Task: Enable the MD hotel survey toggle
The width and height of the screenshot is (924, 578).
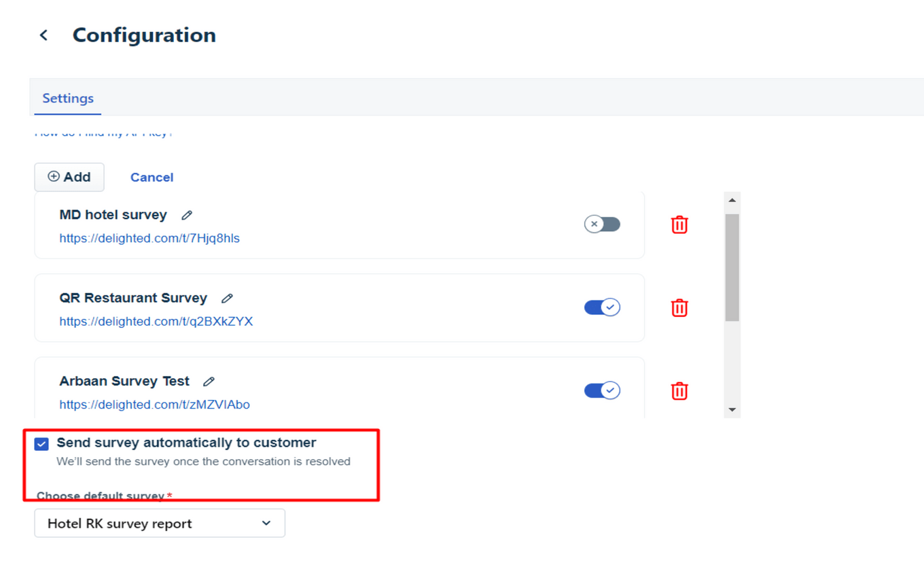Action: [x=602, y=224]
